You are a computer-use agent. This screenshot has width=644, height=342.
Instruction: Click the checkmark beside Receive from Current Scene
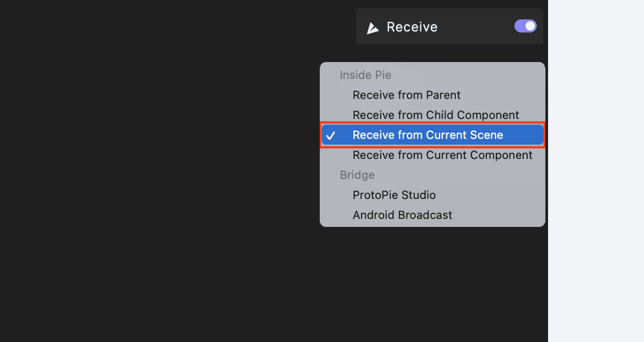332,135
